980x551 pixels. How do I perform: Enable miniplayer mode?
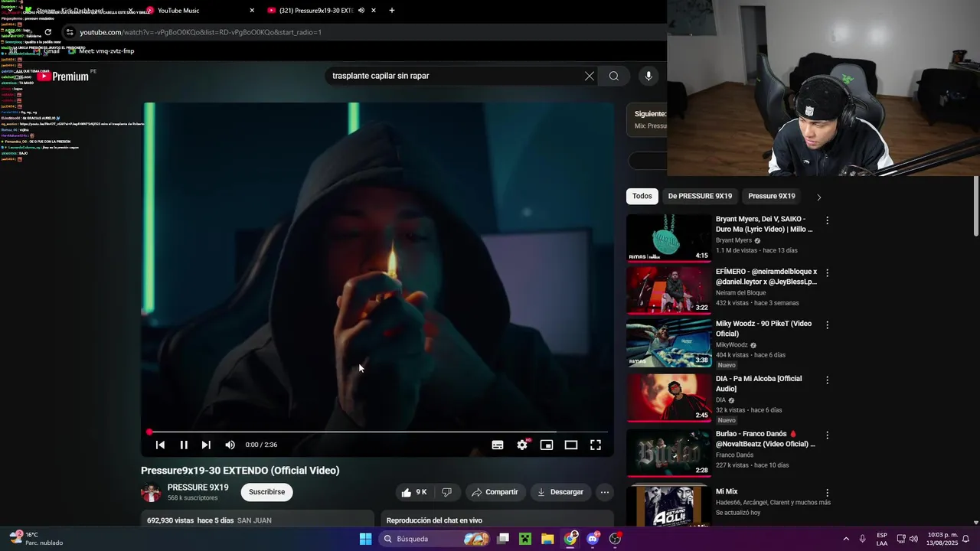(547, 445)
